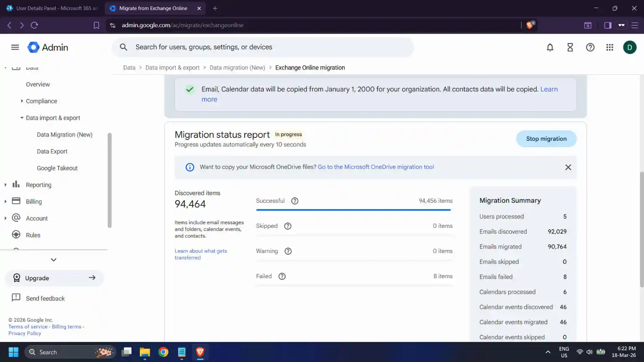
Task: Show help for Failed items
Action: pyautogui.click(x=282, y=276)
